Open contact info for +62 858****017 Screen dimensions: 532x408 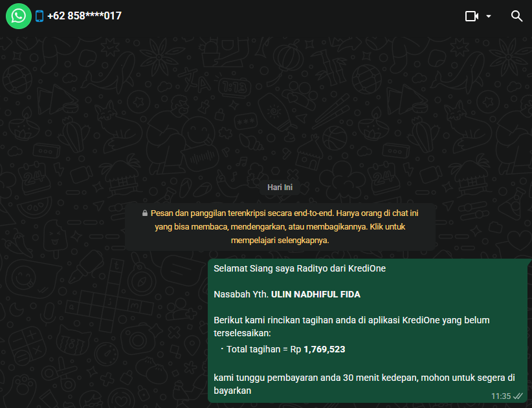pyautogui.click(x=84, y=16)
